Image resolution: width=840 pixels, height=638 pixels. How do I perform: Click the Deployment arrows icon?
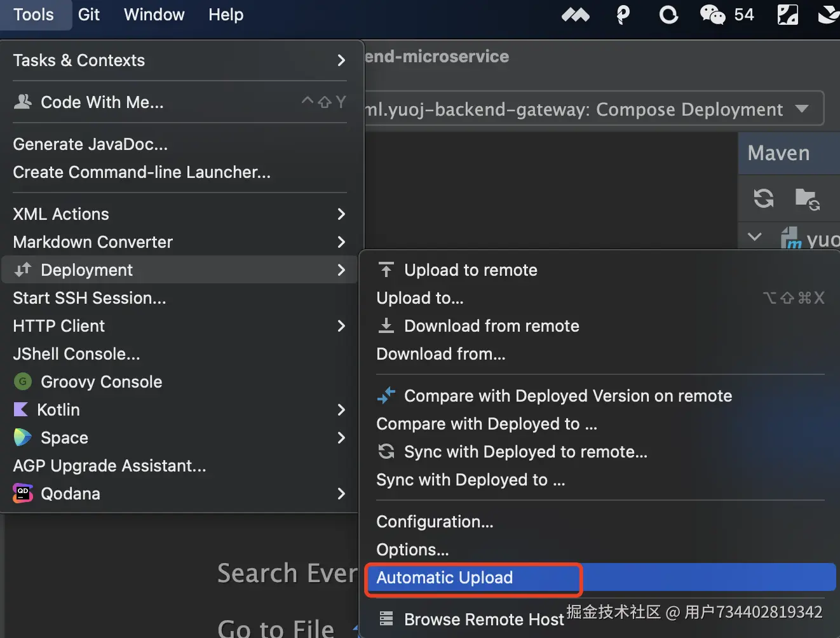point(23,270)
